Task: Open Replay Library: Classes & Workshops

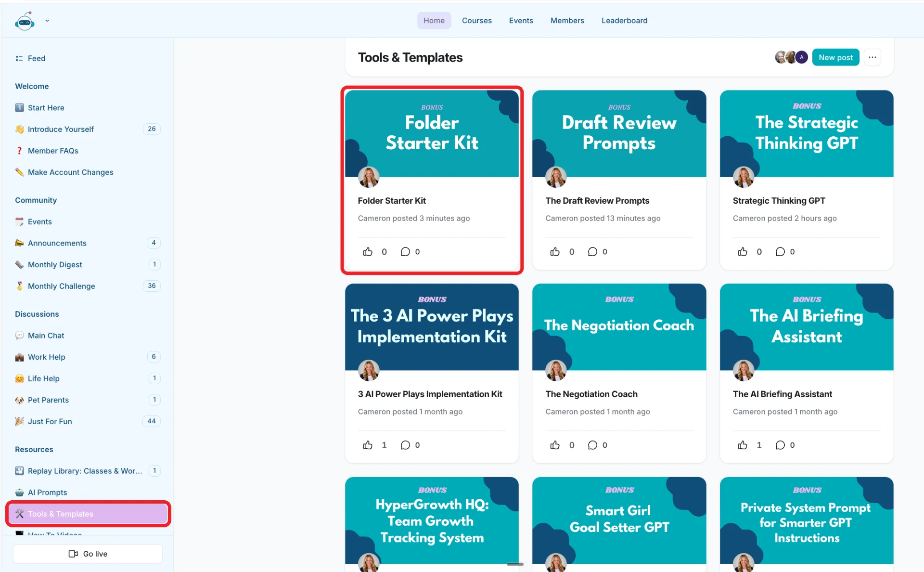Action: (x=87, y=471)
